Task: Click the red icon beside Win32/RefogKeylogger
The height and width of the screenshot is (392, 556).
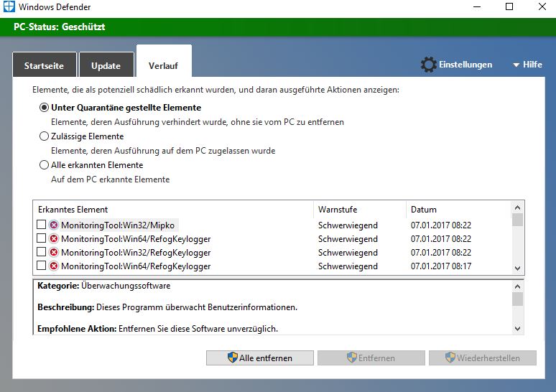Action: tap(54, 252)
